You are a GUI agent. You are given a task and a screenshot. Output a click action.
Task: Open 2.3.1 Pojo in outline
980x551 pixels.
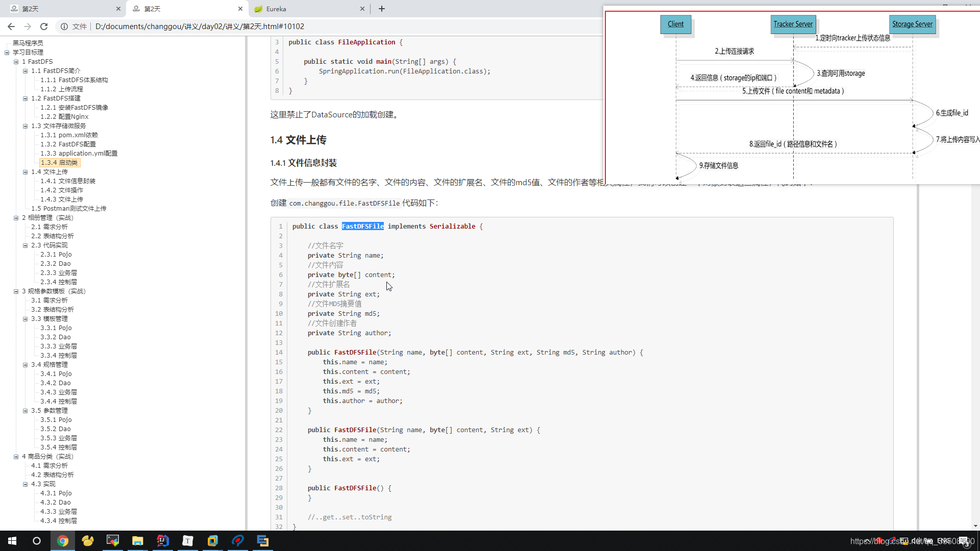56,255
